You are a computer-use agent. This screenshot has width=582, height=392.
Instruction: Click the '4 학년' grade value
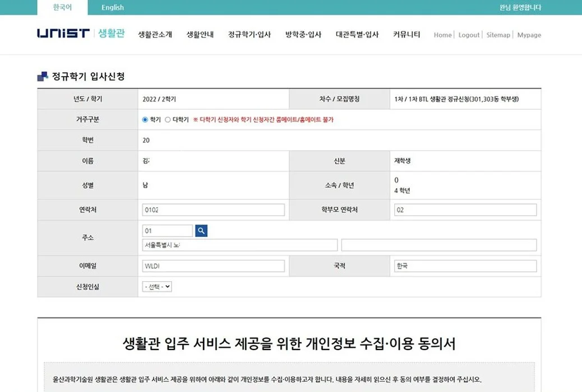point(402,190)
